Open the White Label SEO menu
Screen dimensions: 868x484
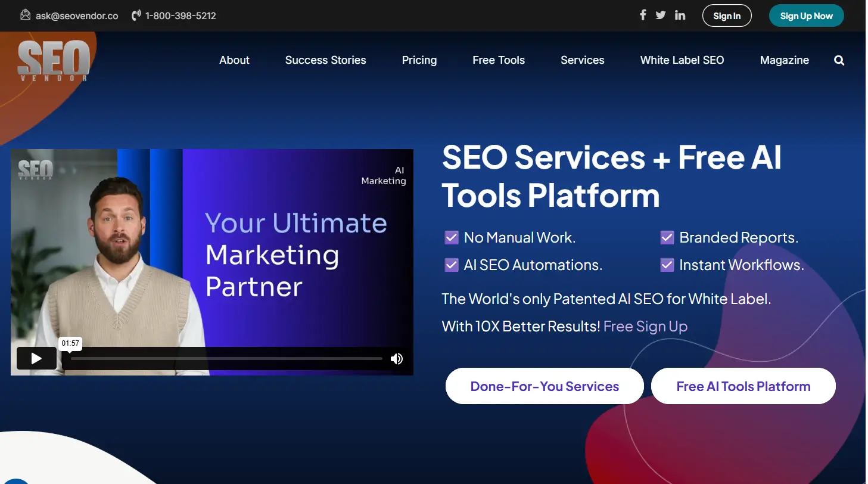[x=682, y=60]
